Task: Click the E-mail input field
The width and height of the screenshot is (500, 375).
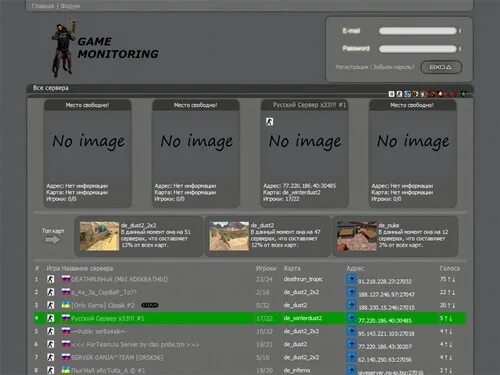Action: pos(418,31)
